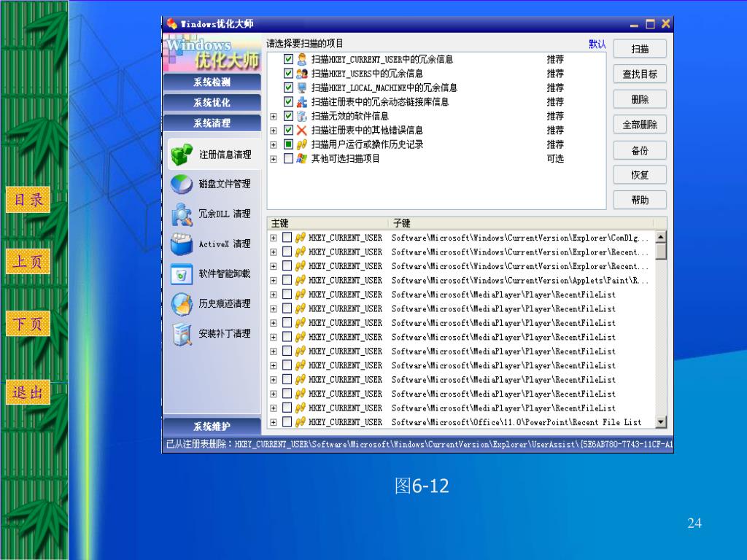
Task: Click the 退出 slide button
Action: click(28, 392)
